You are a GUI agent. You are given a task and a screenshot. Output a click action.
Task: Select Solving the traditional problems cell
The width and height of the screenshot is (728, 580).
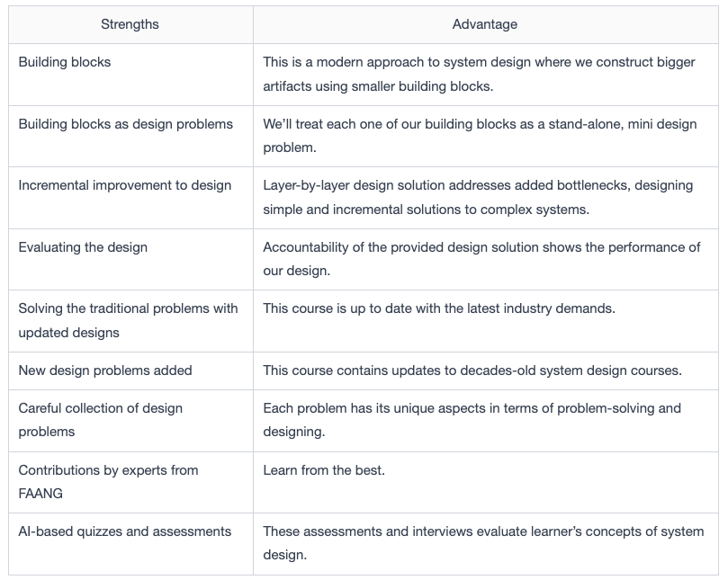point(130,321)
